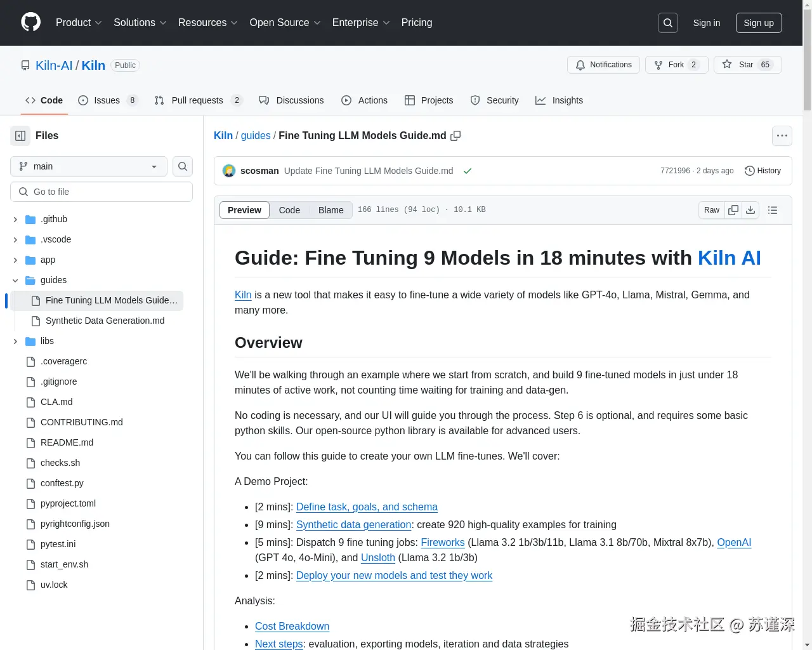812x650 pixels.
Task: Open the search magnifier in header
Action: tap(668, 23)
